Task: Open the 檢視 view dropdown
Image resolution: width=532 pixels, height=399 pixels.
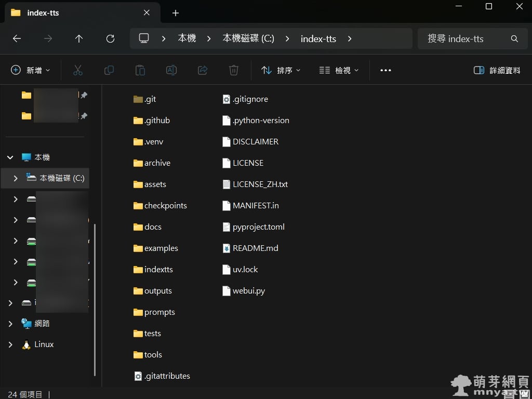Action: coord(339,70)
